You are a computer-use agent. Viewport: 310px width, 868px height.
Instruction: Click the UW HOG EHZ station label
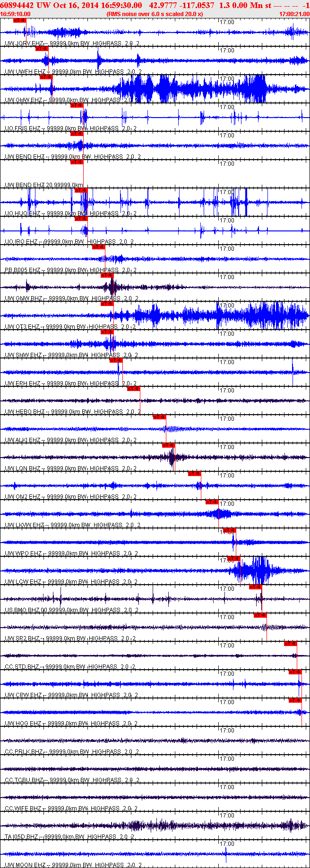pyautogui.click(x=71, y=723)
